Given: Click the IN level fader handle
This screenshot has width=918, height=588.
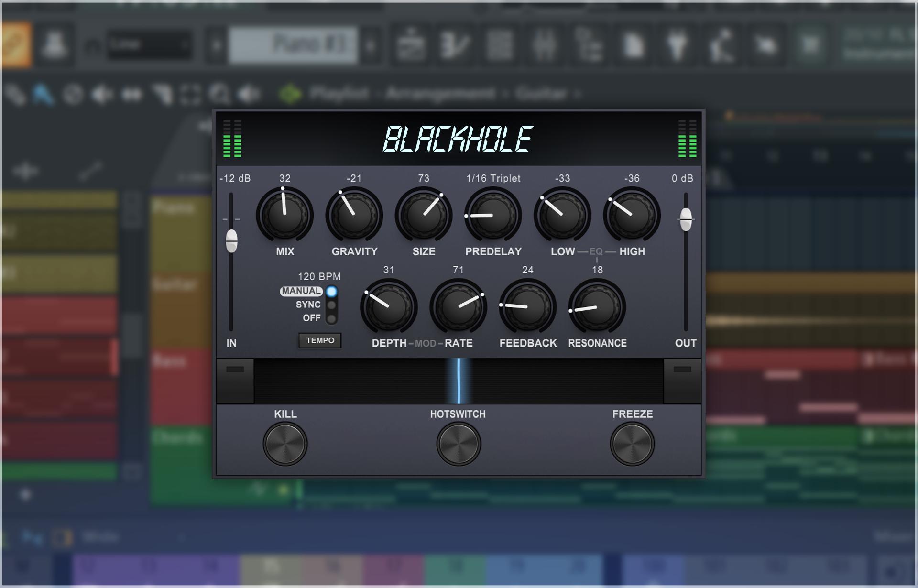Looking at the screenshot, I should click(231, 240).
